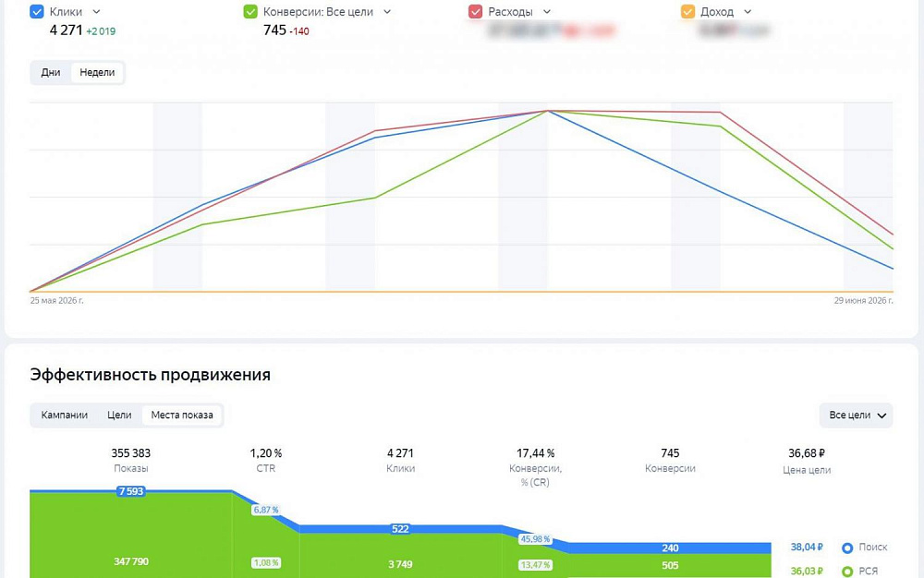Toggle the Конверсии: Все цели checkbox

(x=249, y=12)
